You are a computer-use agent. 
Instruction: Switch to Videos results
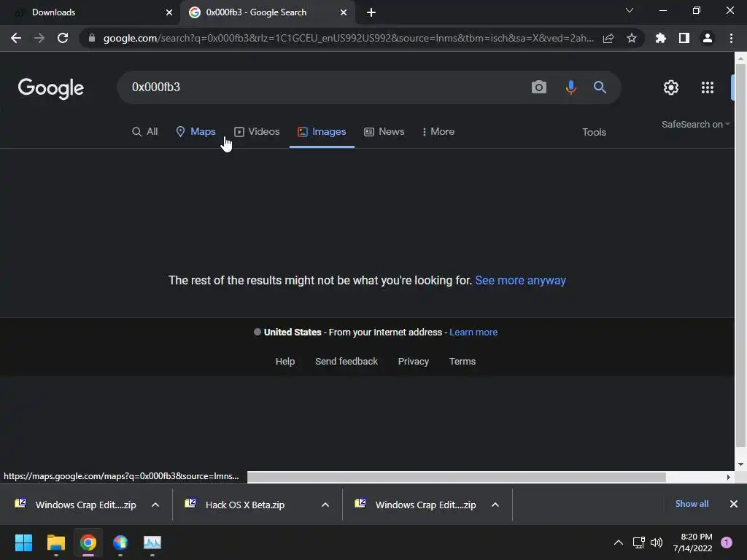point(257,132)
